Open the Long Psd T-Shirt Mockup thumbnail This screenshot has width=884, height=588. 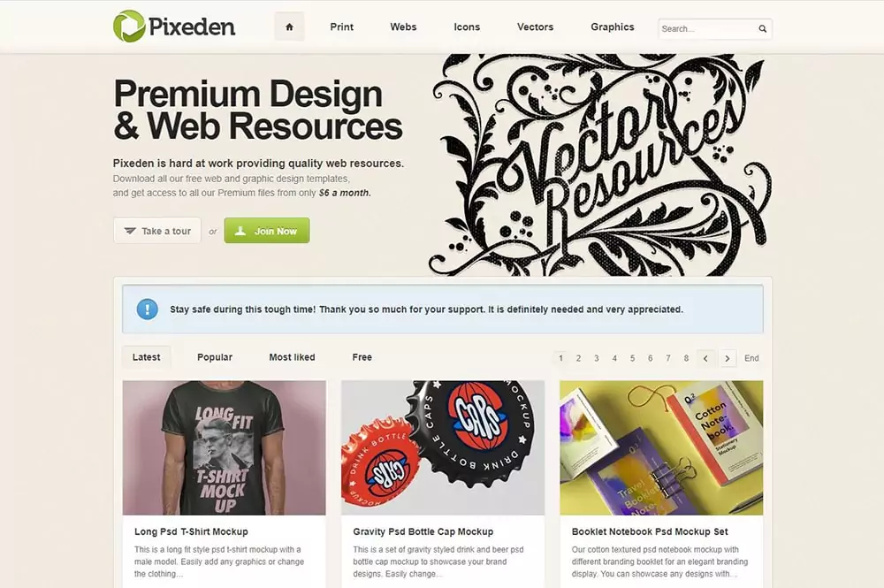(x=225, y=447)
